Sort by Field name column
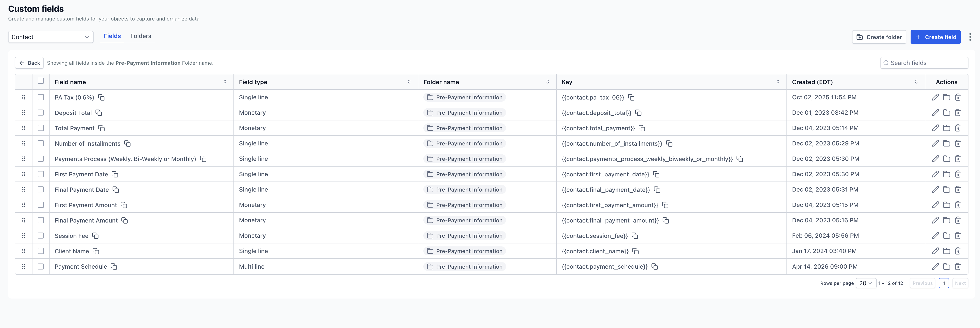This screenshot has height=328, width=980. click(x=225, y=82)
